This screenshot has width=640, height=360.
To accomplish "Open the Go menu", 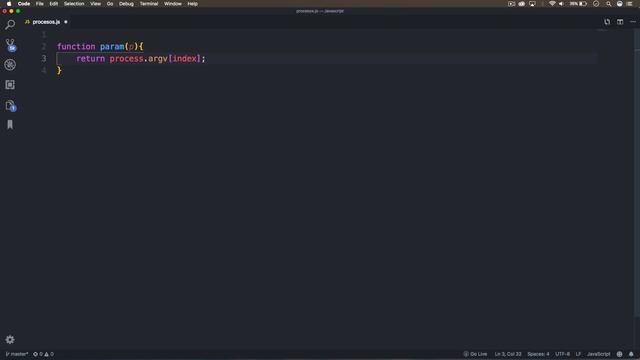I will point(110,4).
